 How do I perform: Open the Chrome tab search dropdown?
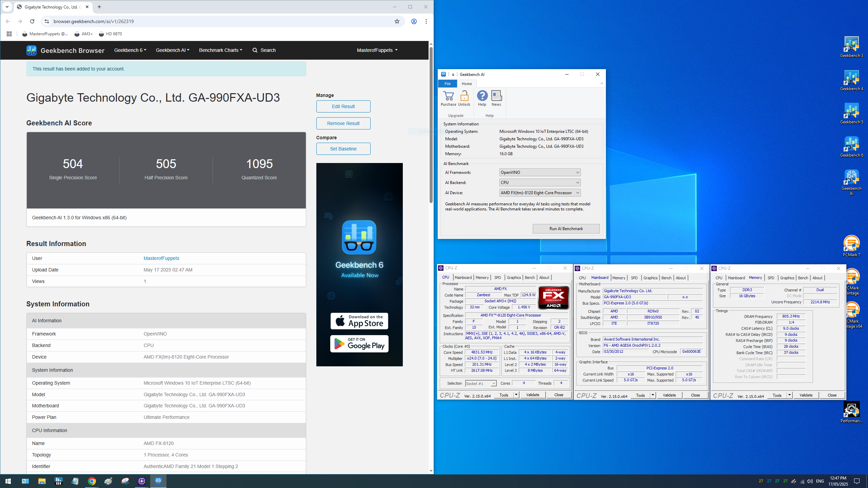(7, 7)
